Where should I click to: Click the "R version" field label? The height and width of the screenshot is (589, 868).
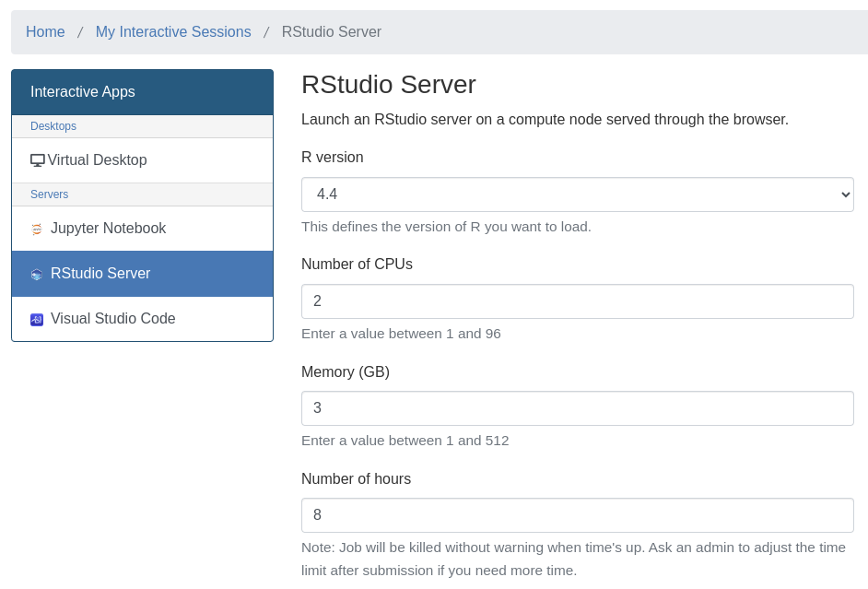(332, 158)
